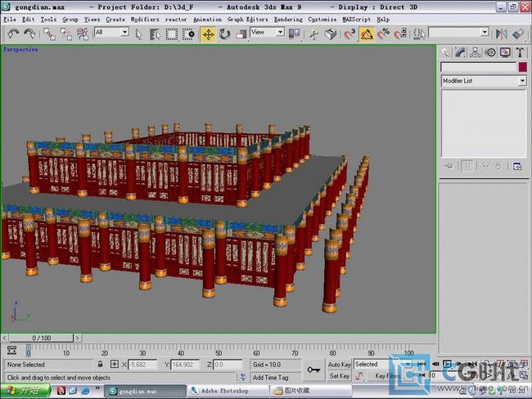This screenshot has width=532, height=399.
Task: Toggle the Window/Crossing selection mode
Action: coord(188,34)
